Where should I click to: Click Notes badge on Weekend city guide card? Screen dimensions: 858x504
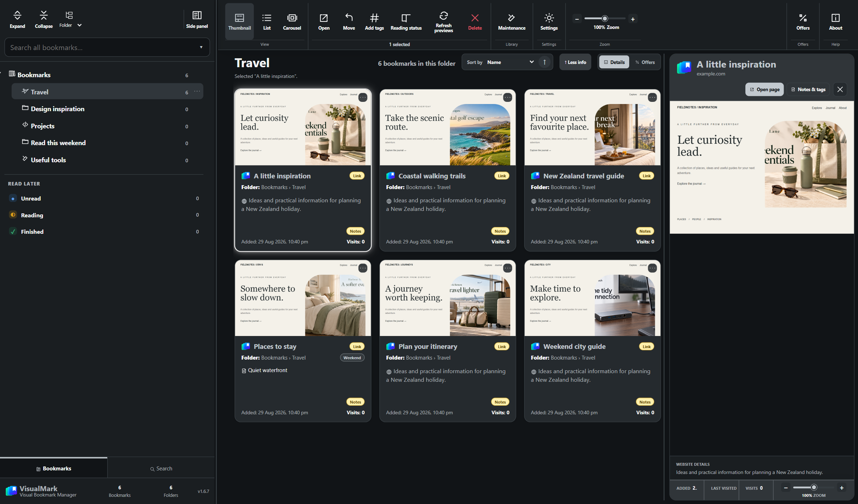[x=645, y=402]
